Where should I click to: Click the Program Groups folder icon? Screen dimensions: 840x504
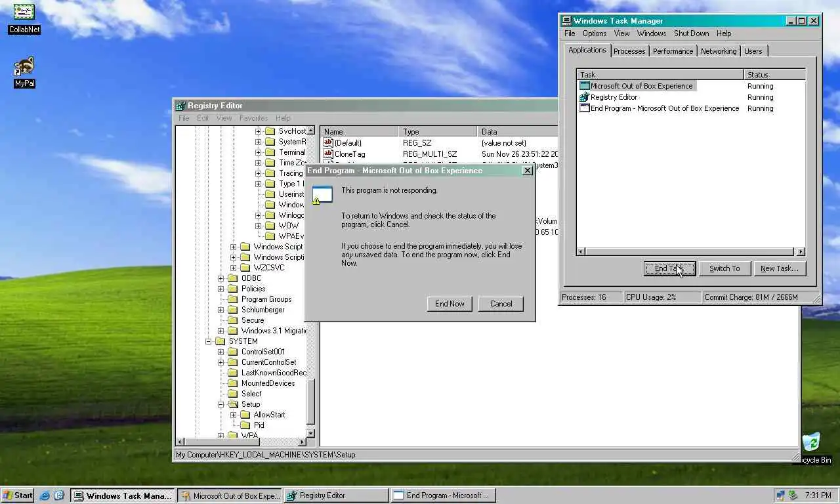click(x=234, y=299)
